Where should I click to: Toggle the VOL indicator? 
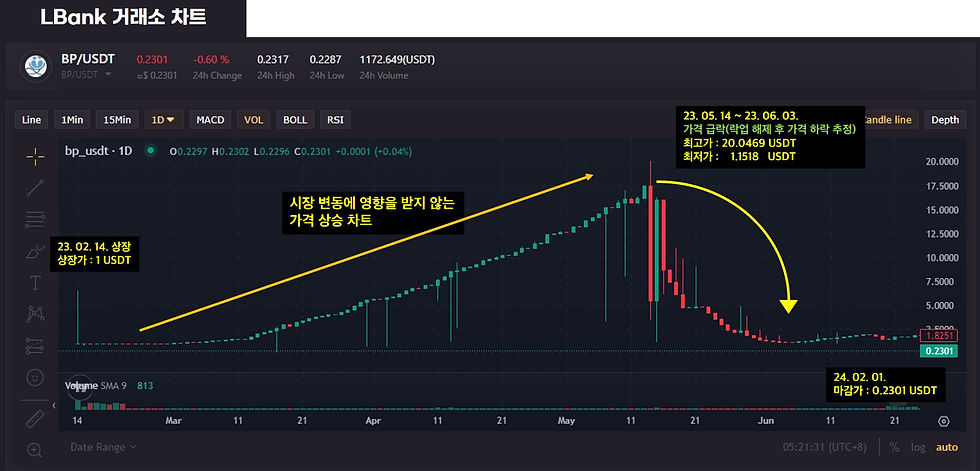pos(253,120)
